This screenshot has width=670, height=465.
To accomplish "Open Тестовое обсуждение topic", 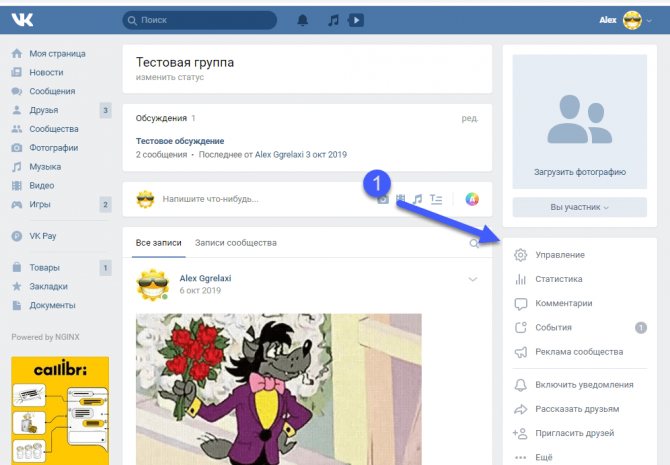I will (180, 141).
